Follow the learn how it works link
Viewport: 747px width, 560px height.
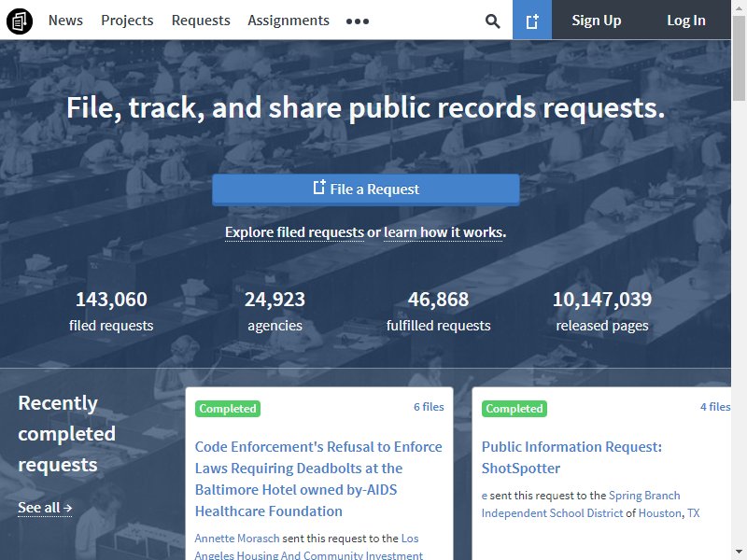pyautogui.click(x=444, y=232)
